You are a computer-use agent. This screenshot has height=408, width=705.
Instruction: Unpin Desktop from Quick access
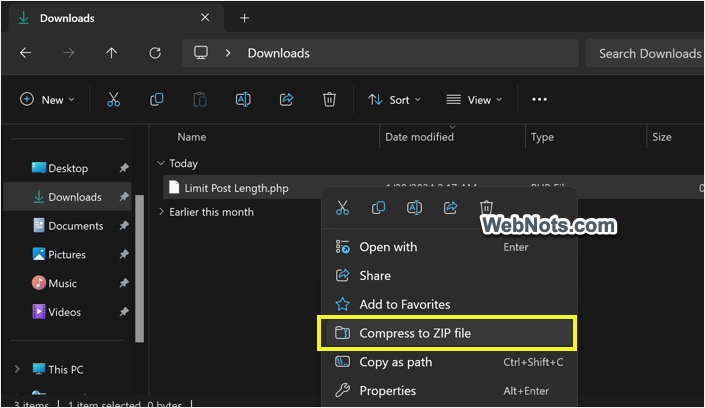tap(124, 168)
